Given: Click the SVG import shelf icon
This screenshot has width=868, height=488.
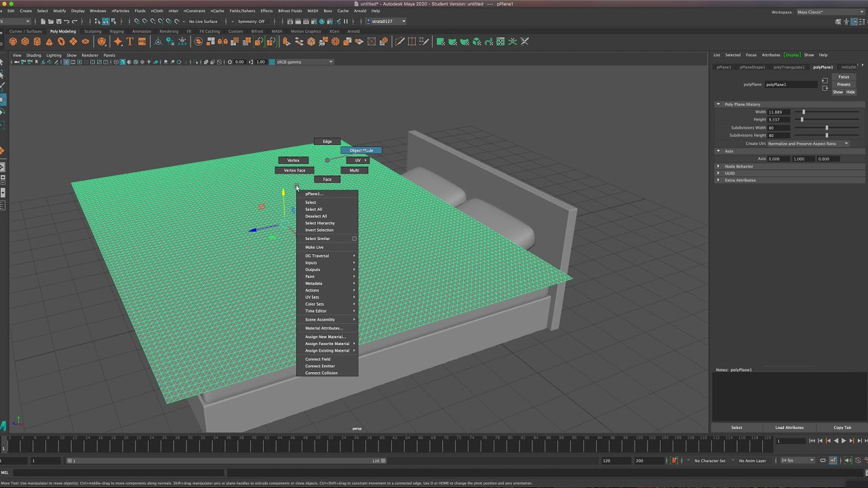Looking at the screenshot, I should [142, 41].
